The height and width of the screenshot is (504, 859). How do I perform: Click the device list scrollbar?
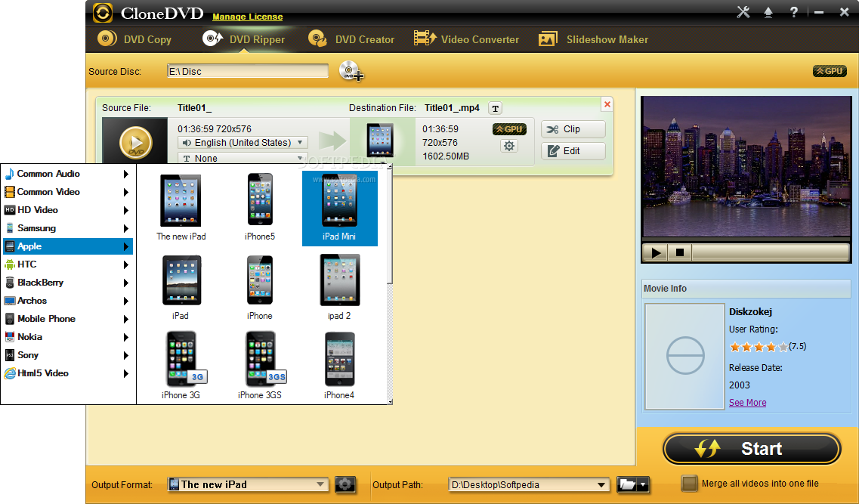(x=390, y=226)
